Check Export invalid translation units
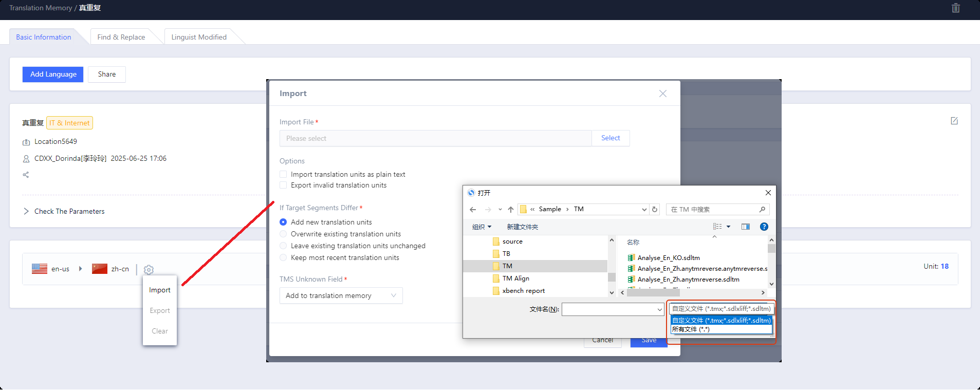 coord(283,185)
